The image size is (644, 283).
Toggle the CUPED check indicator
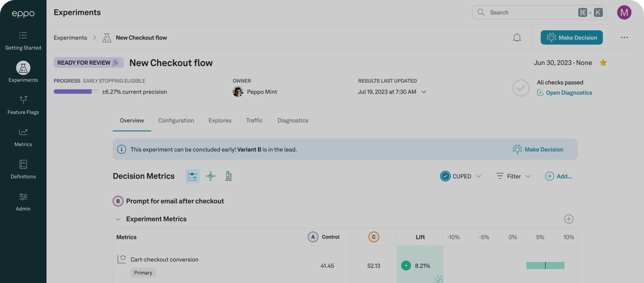pyautogui.click(x=445, y=176)
